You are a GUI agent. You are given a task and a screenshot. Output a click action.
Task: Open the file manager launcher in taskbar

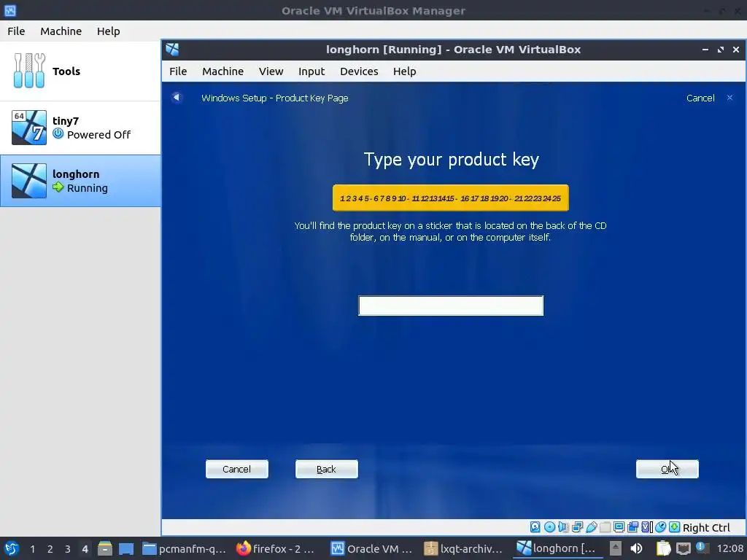(105, 548)
